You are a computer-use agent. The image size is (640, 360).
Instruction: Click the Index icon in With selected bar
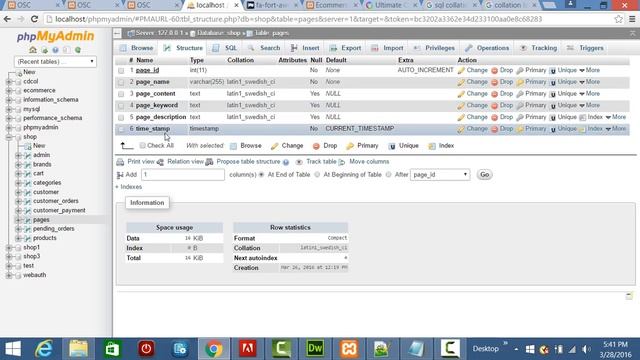coord(432,146)
